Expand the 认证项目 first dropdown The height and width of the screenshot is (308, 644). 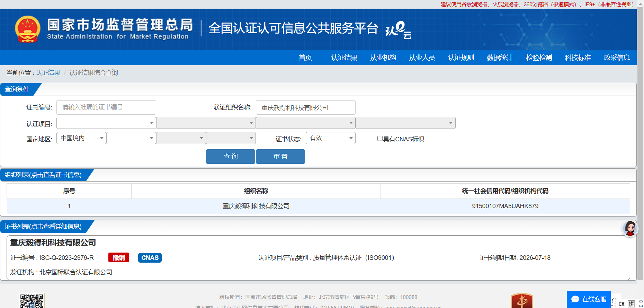[106, 123]
